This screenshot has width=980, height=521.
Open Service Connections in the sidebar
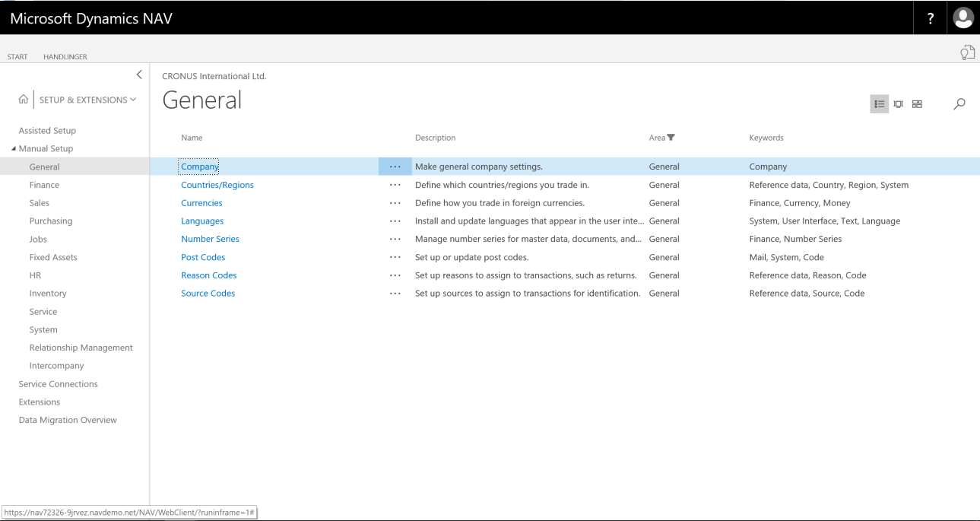pos(59,384)
